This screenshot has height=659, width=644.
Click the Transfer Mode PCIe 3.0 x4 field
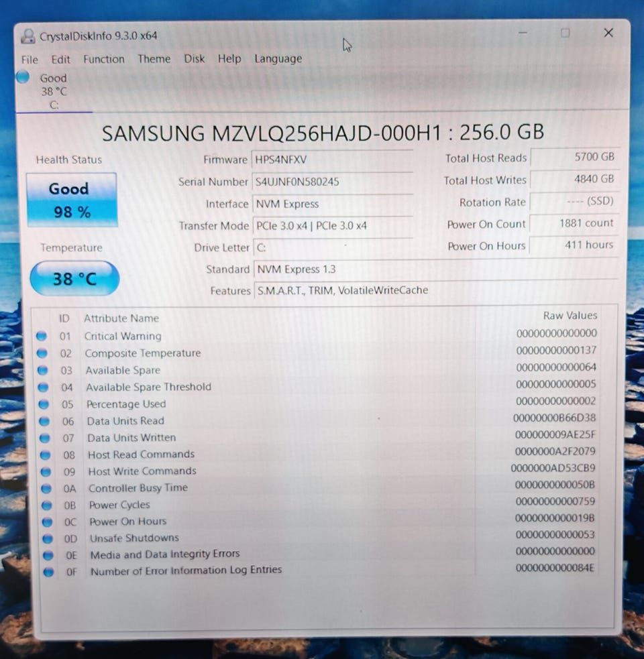[x=333, y=226]
